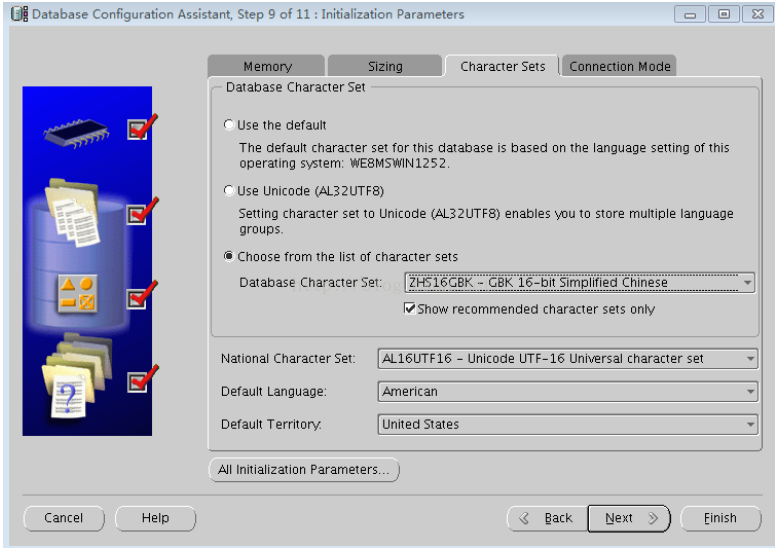This screenshot has width=775, height=548.
Task: Close the Database Configuration Assistant window
Action: [x=757, y=14]
